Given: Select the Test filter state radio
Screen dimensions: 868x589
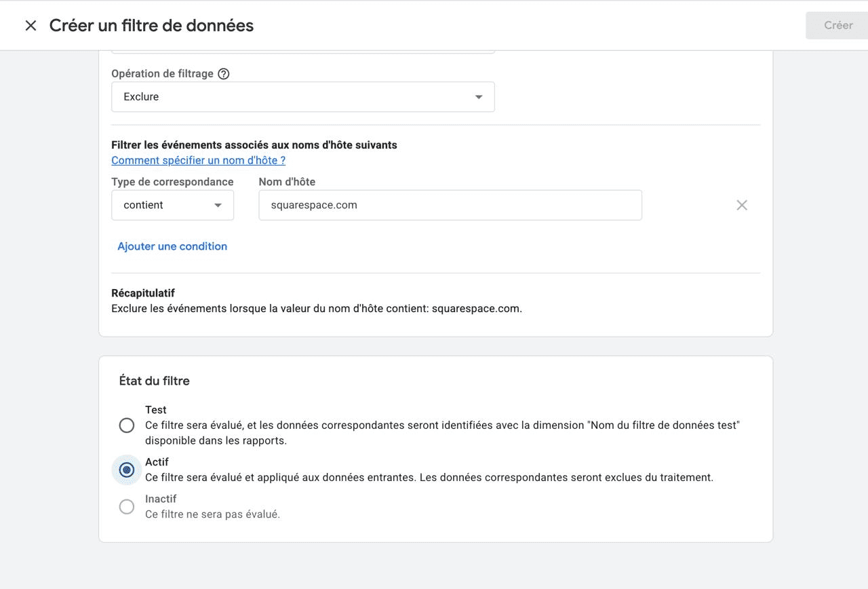Looking at the screenshot, I should point(127,425).
